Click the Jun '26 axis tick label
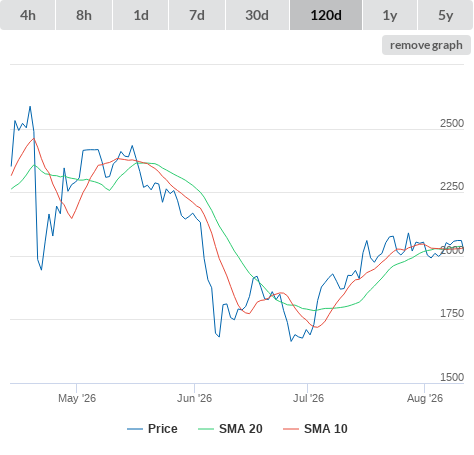 coord(194,398)
